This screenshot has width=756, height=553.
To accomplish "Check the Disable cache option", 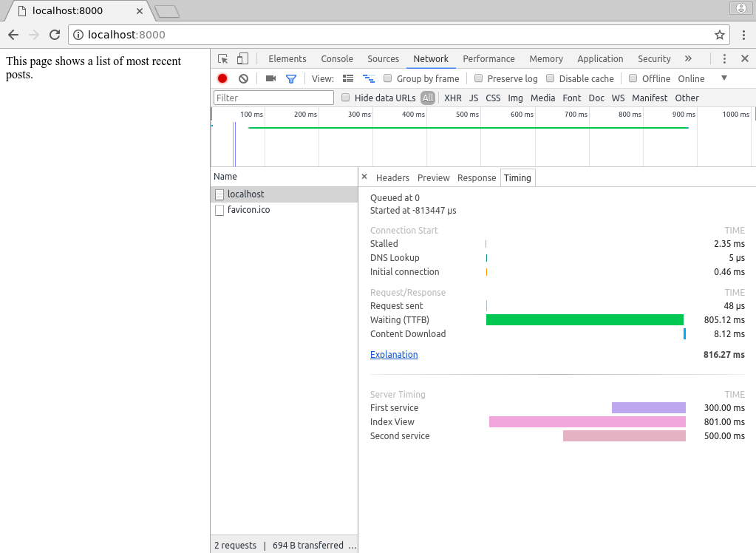I will 549,78.
